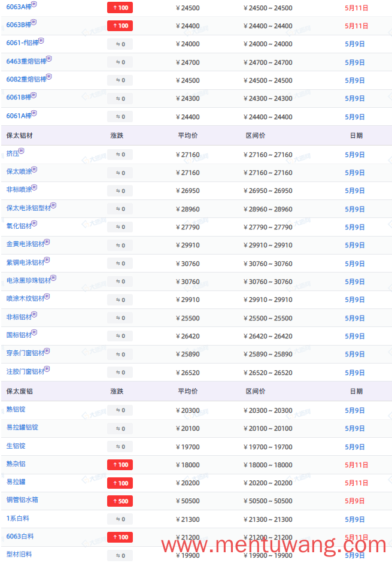Image resolution: width=392 pixels, height=563 pixels.
Task: Open the 保太电泳铝型材 link
Action: pyautogui.click(x=28, y=208)
